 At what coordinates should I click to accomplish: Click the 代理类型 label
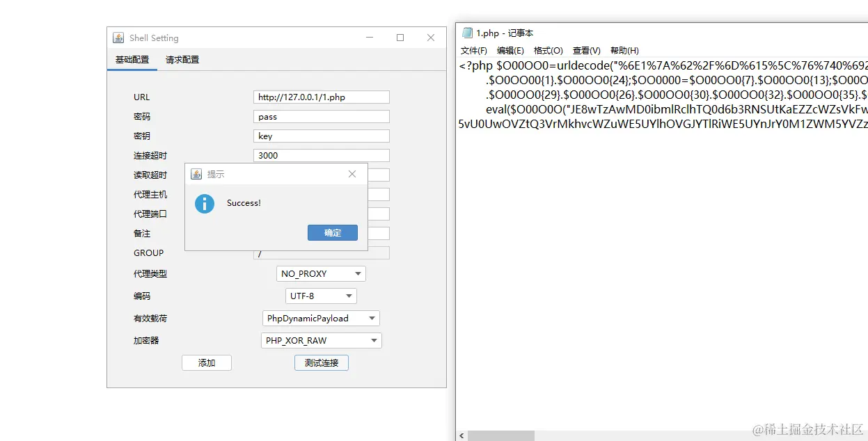pos(150,274)
